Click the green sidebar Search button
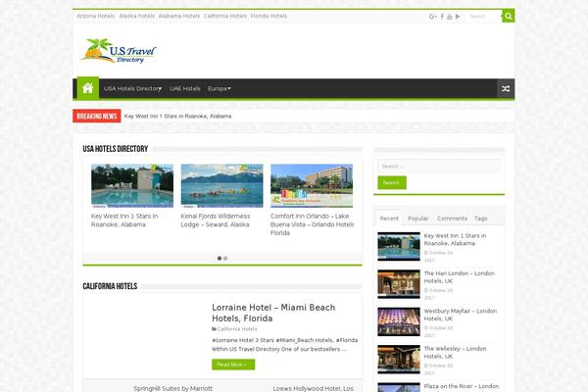Screen dimensions: 588x392 (x=391, y=182)
